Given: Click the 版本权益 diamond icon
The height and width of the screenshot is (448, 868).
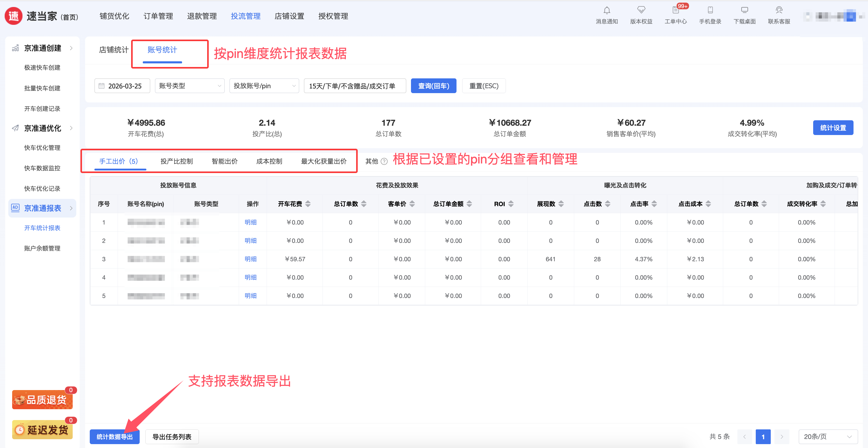Looking at the screenshot, I should click(641, 10).
